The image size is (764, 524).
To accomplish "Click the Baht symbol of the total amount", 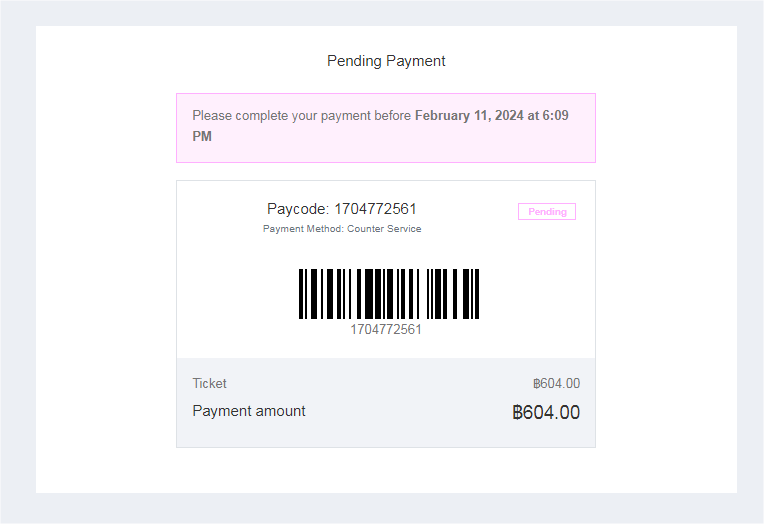I will pyautogui.click(x=517, y=412).
